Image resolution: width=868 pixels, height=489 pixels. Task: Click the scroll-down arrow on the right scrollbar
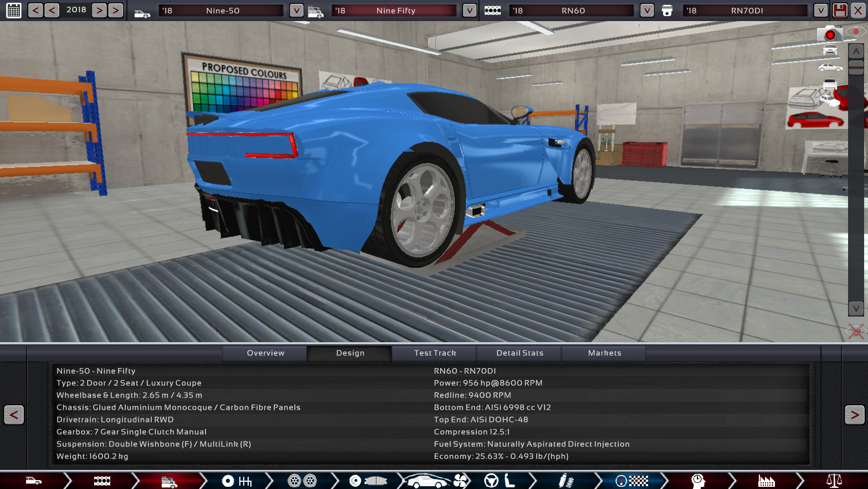point(856,309)
